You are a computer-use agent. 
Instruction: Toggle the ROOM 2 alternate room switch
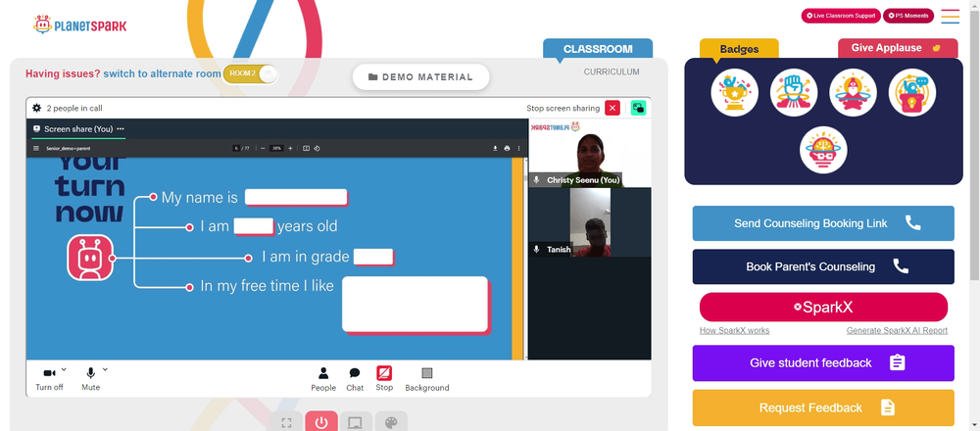click(250, 73)
